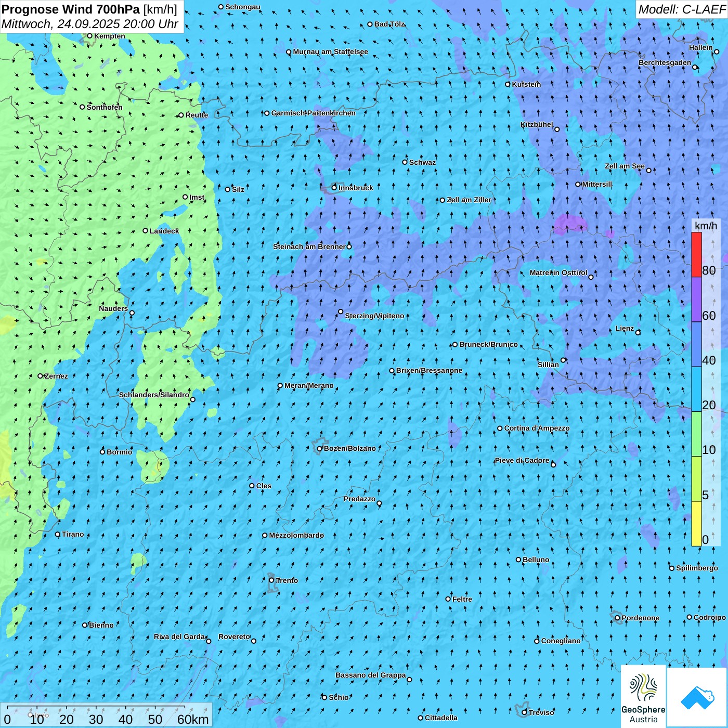Select the Bormio location label
728x728 pixels.
click(x=120, y=452)
